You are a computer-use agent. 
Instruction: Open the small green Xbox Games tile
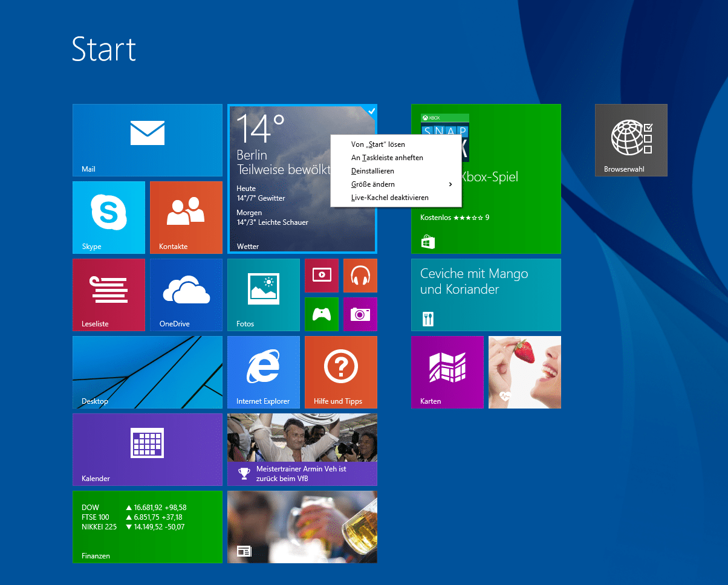(322, 314)
